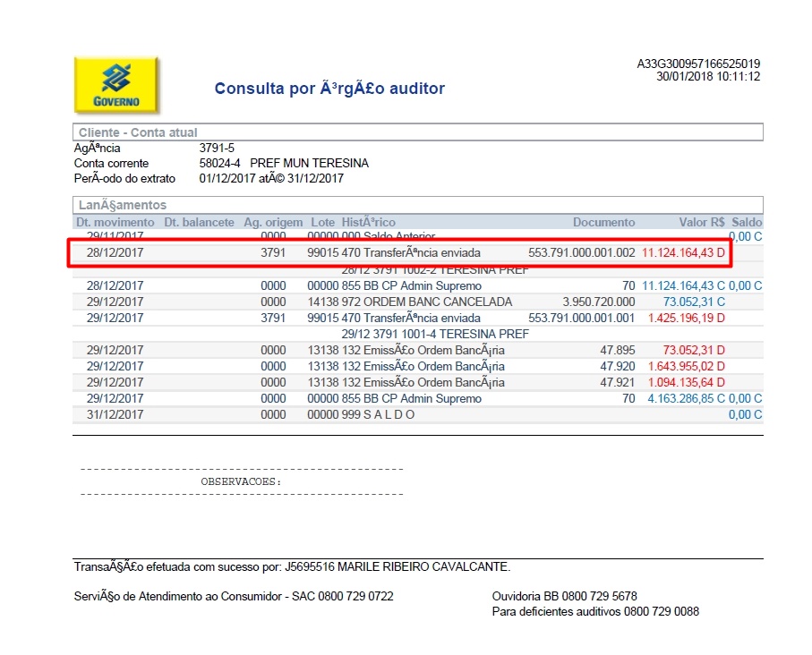This screenshot has height=655, width=812.
Task: Click the 'Saldo' column header
Action: tap(747, 222)
